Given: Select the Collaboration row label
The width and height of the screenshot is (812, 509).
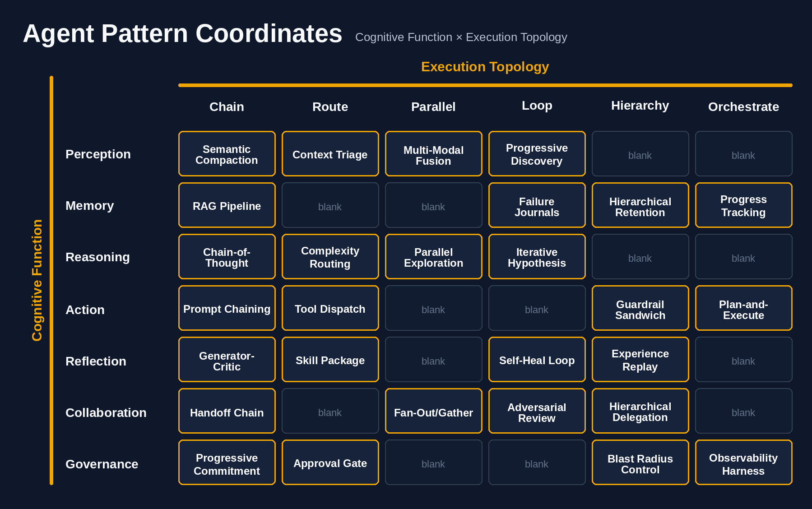Looking at the screenshot, I should tap(106, 413).
